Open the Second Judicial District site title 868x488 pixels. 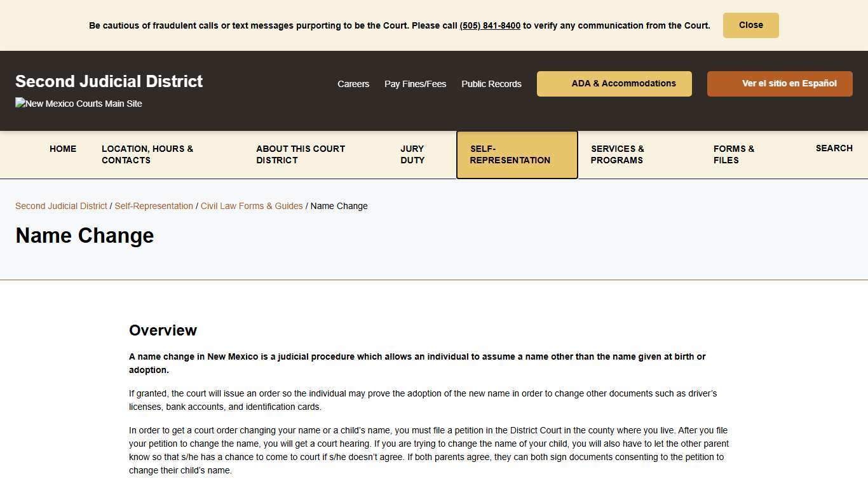click(109, 81)
